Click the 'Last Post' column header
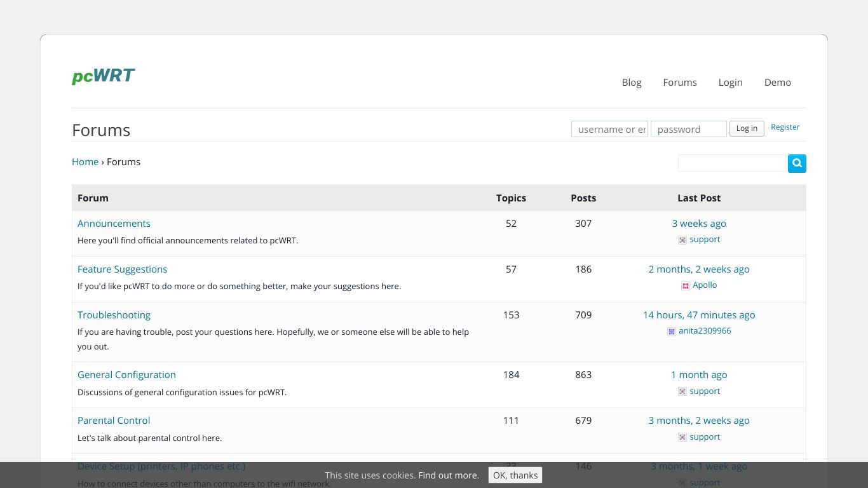868x488 pixels. [699, 198]
